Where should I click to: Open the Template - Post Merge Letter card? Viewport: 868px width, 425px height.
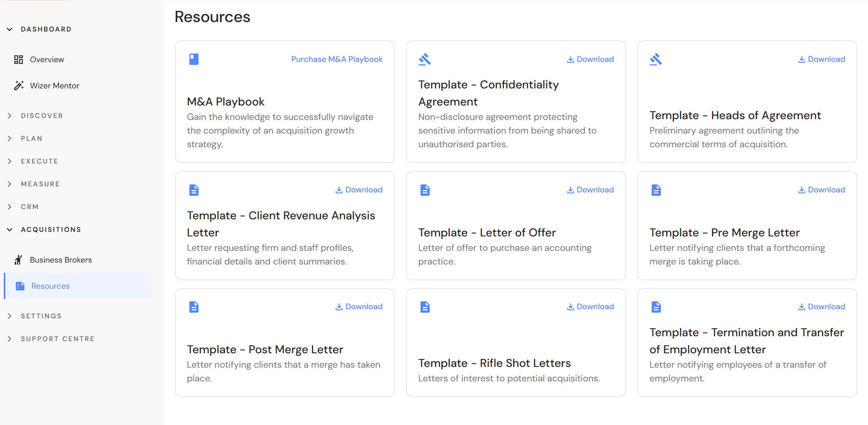[x=265, y=349]
